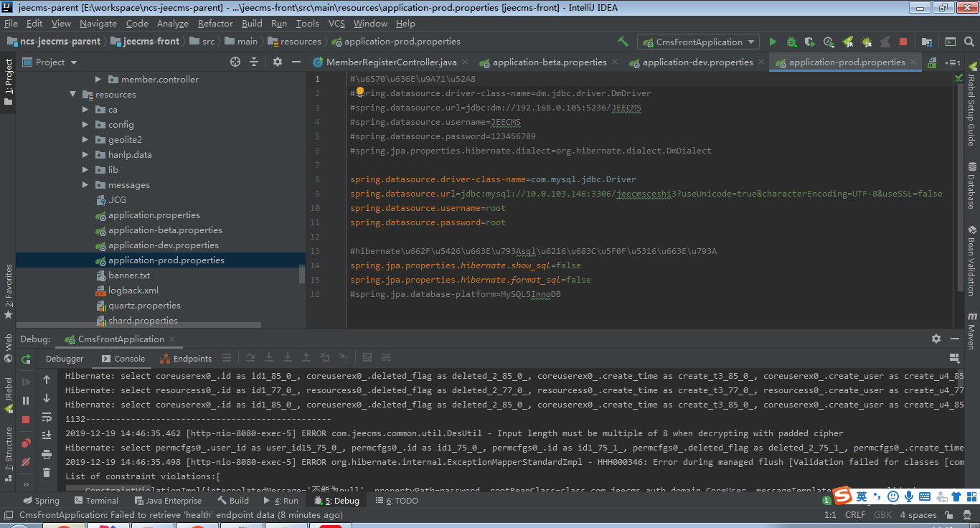Stop the running application with red square
Screen dimensions: 980x528
pyautogui.click(x=903, y=42)
